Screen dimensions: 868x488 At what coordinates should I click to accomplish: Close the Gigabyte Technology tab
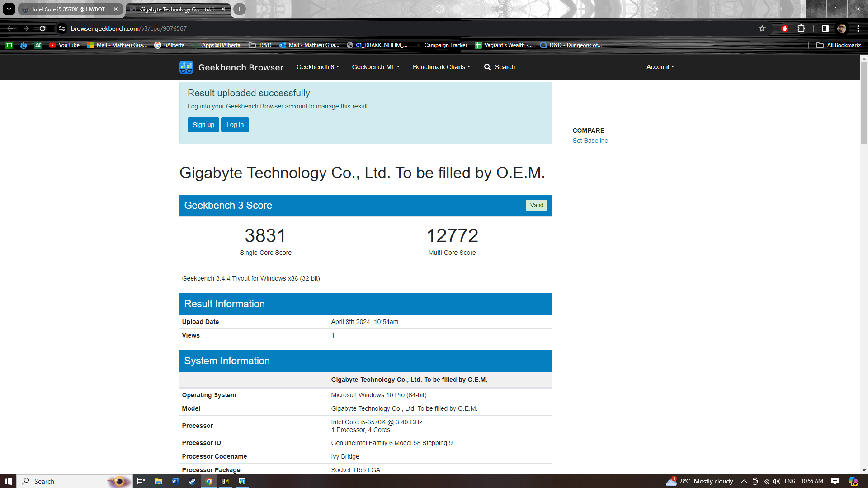(x=223, y=9)
